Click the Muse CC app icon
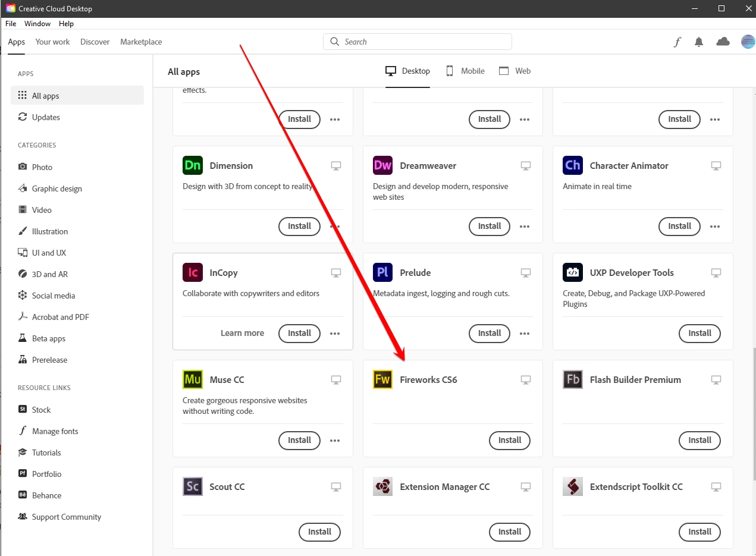The image size is (756, 556). [193, 379]
